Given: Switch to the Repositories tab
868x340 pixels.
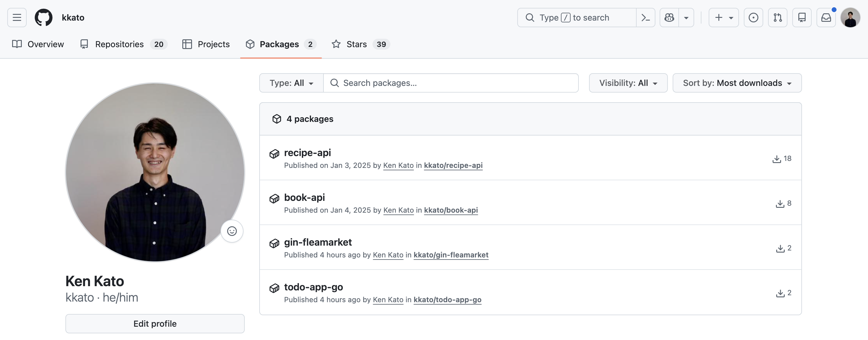Looking at the screenshot, I should 120,44.
